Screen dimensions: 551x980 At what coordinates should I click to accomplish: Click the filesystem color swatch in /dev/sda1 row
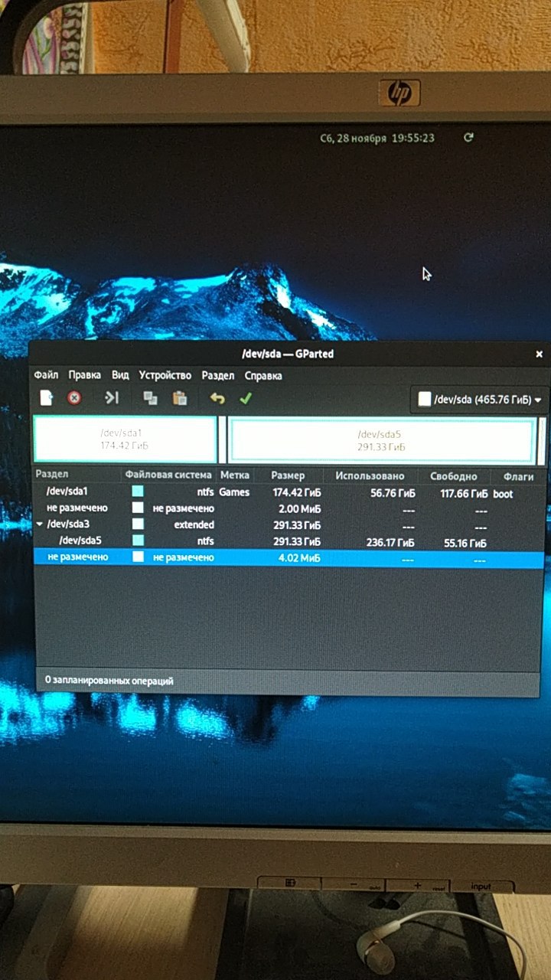click(x=138, y=492)
